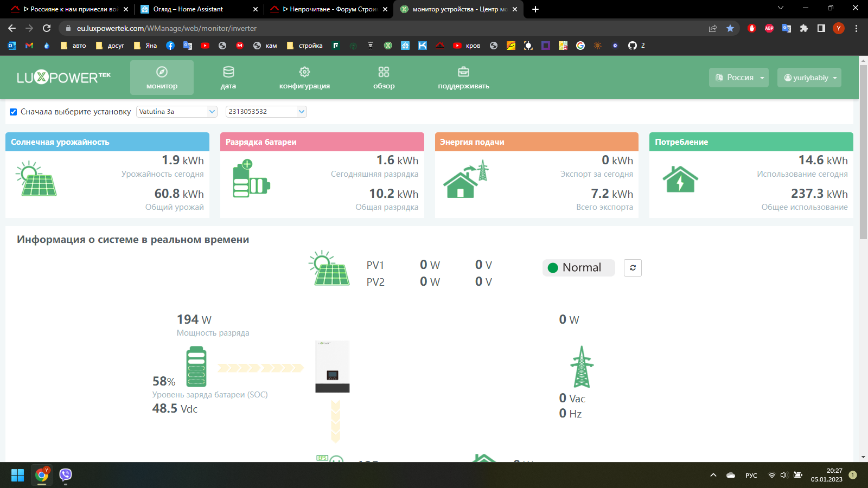Open the GitHub bookmark icon
This screenshot has height=488, width=868.
(636, 46)
